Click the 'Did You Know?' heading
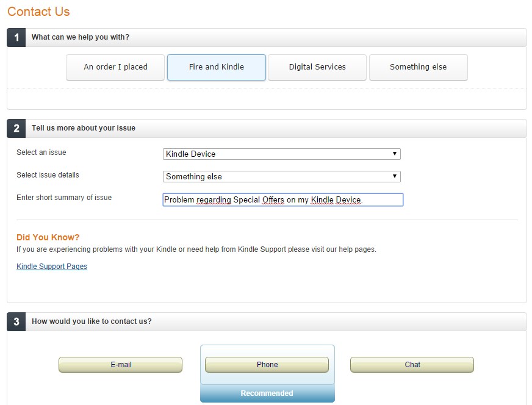 pos(48,237)
